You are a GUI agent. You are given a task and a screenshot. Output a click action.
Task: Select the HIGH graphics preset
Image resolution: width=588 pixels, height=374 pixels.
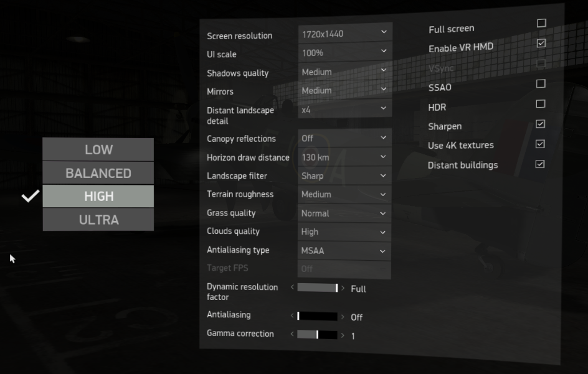[x=98, y=196]
